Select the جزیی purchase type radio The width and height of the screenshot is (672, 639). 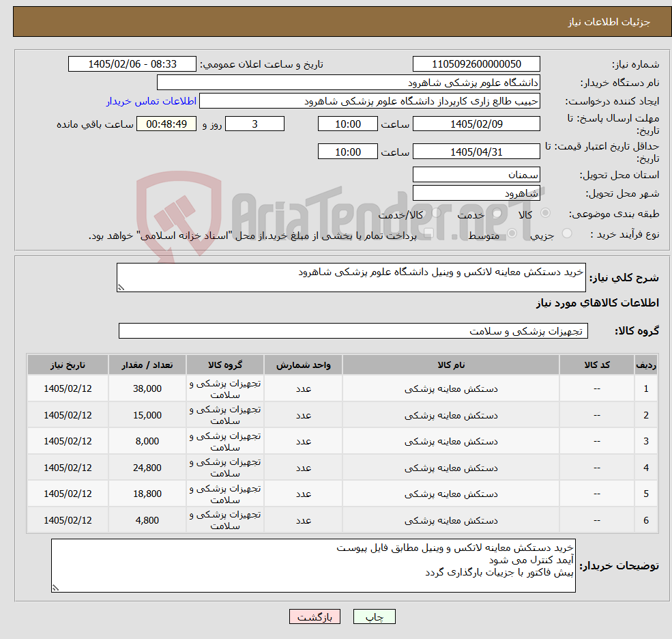[x=567, y=233]
